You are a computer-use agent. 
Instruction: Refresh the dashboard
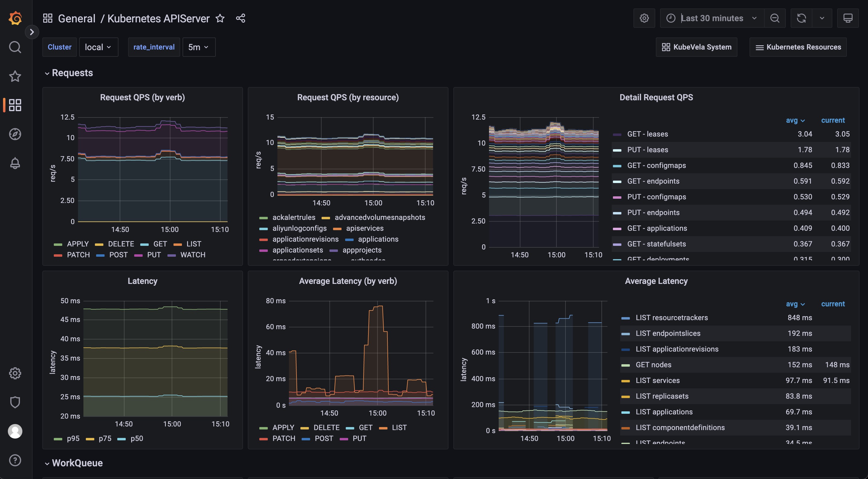tap(801, 18)
